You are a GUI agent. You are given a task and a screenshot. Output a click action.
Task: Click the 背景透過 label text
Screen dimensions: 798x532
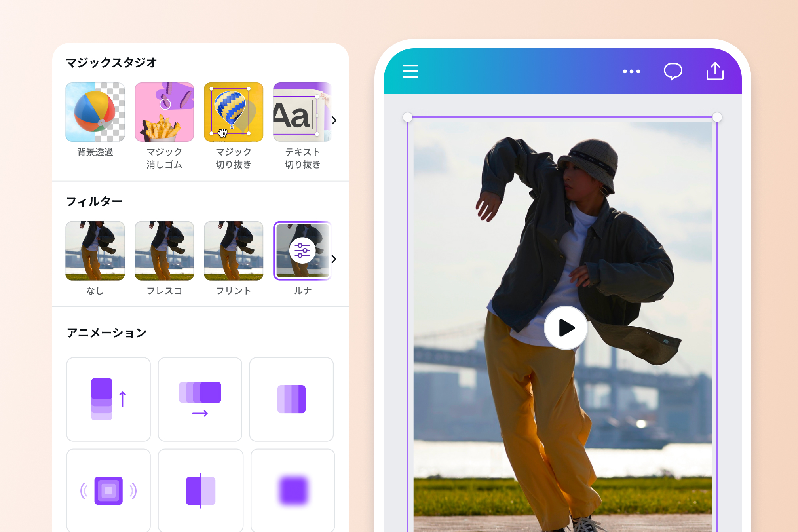(x=95, y=152)
